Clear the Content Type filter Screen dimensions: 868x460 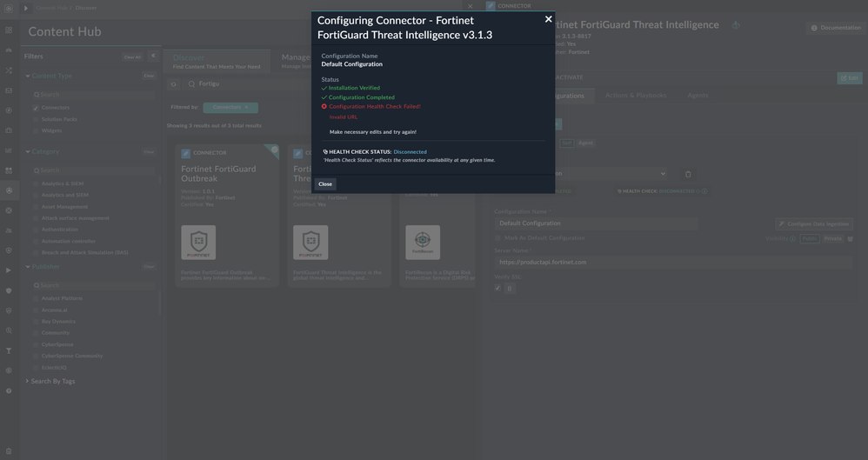(149, 76)
